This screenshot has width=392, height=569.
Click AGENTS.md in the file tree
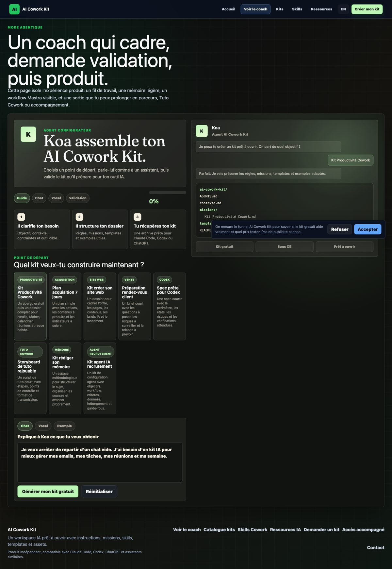tap(208, 196)
